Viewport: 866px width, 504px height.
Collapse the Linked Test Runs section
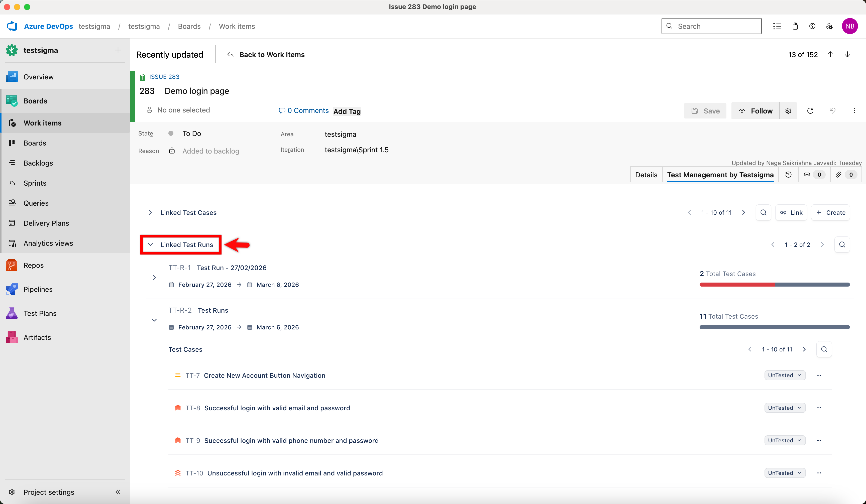(x=150, y=245)
